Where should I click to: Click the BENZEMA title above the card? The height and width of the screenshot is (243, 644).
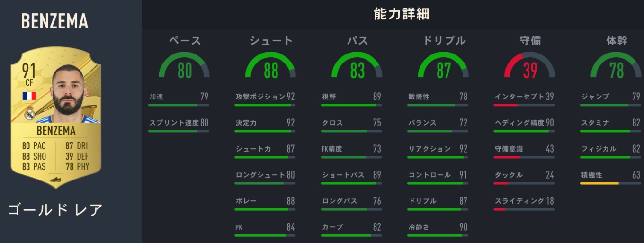[x=55, y=21]
